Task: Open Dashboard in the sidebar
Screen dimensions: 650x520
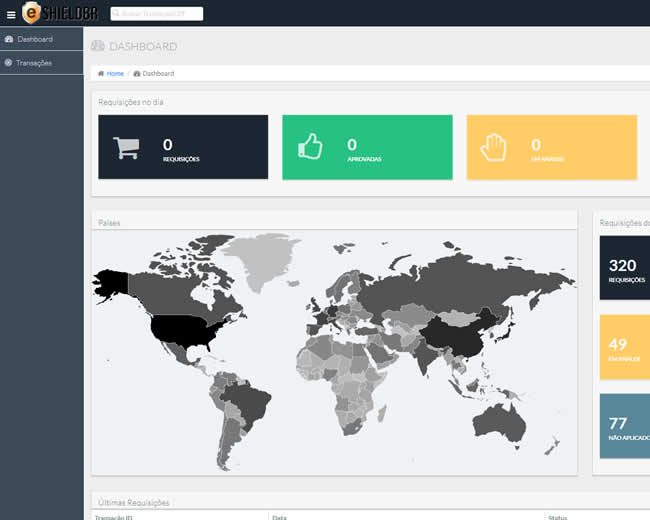Action: click(x=34, y=39)
